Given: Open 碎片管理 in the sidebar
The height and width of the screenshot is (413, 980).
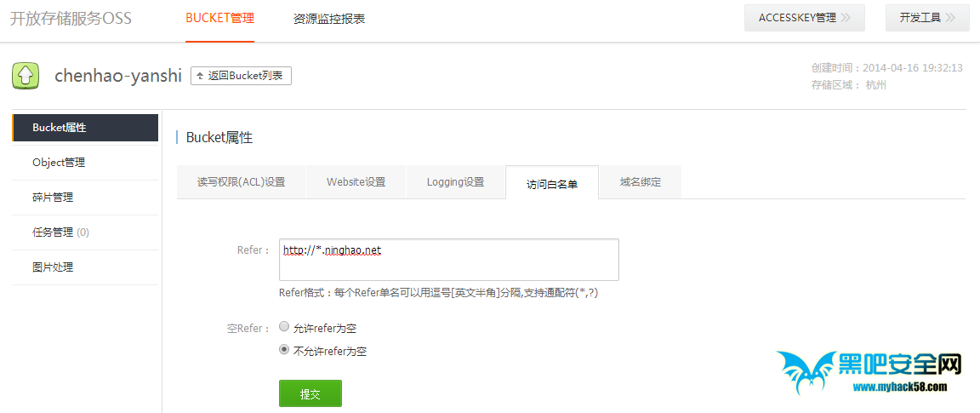Looking at the screenshot, I should [85, 198].
